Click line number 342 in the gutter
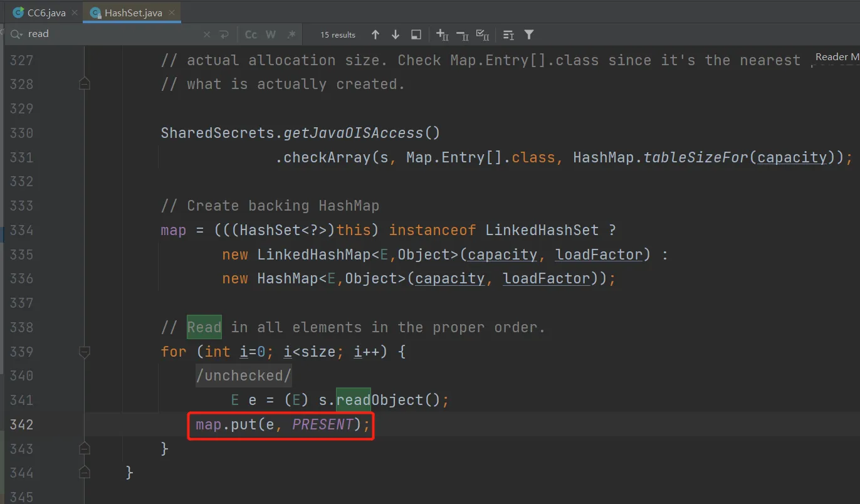This screenshot has width=860, height=504. point(21,424)
